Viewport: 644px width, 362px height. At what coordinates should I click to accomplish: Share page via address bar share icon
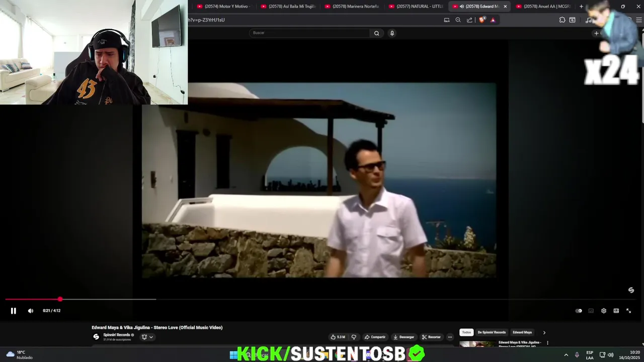(x=469, y=20)
